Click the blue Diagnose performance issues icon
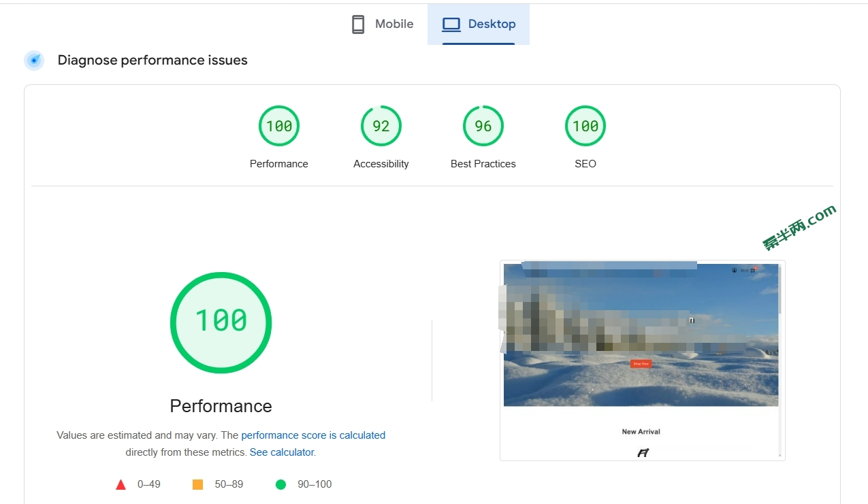 point(34,61)
